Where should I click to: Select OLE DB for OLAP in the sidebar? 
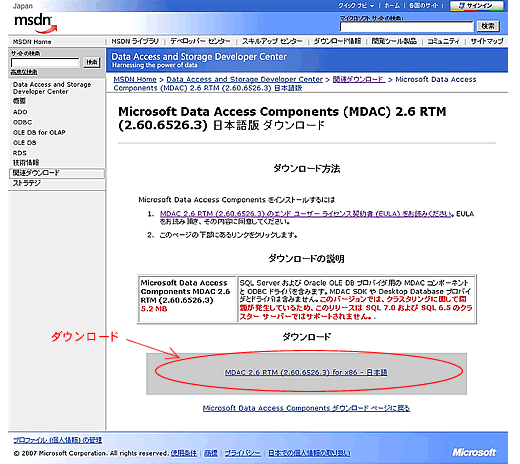pyautogui.click(x=39, y=132)
